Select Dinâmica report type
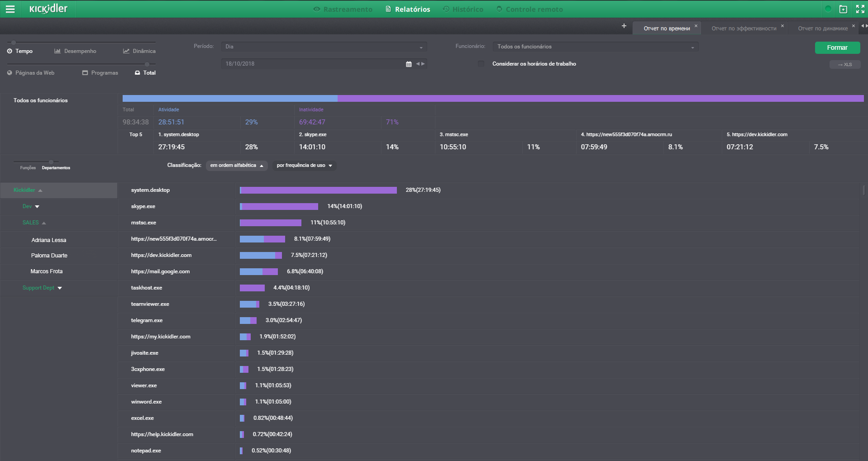 [139, 51]
